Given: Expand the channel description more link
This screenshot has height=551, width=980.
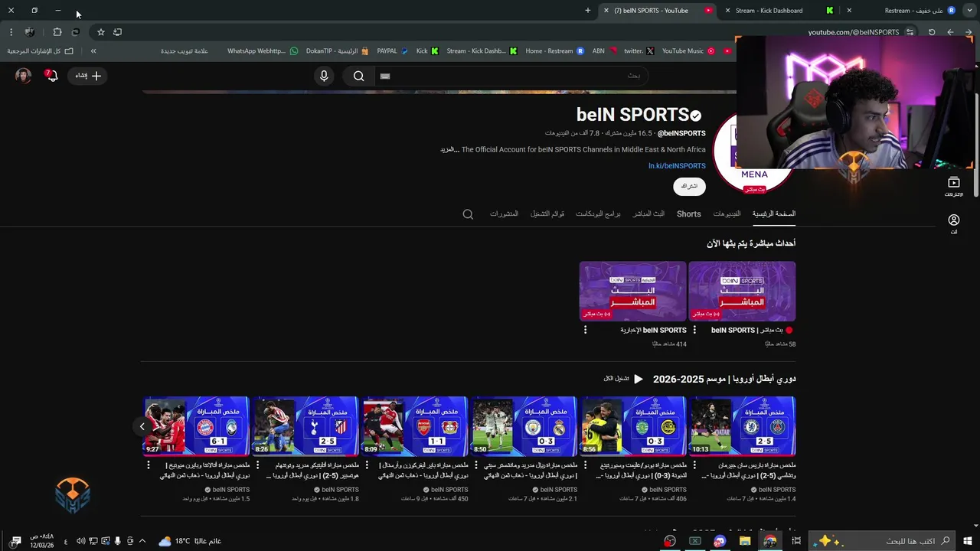Looking at the screenshot, I should coord(449,150).
